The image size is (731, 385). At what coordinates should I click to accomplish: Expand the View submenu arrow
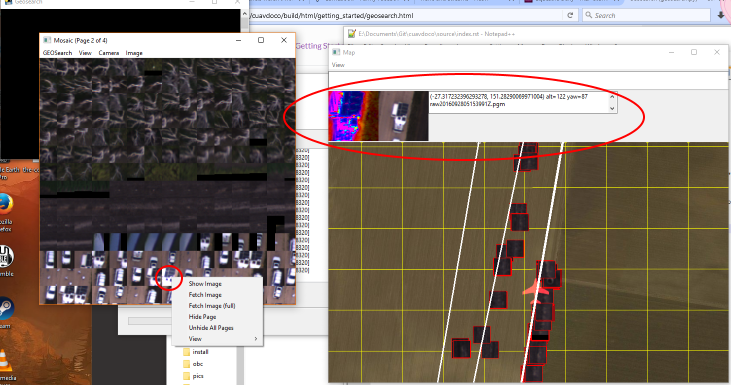coord(255,339)
